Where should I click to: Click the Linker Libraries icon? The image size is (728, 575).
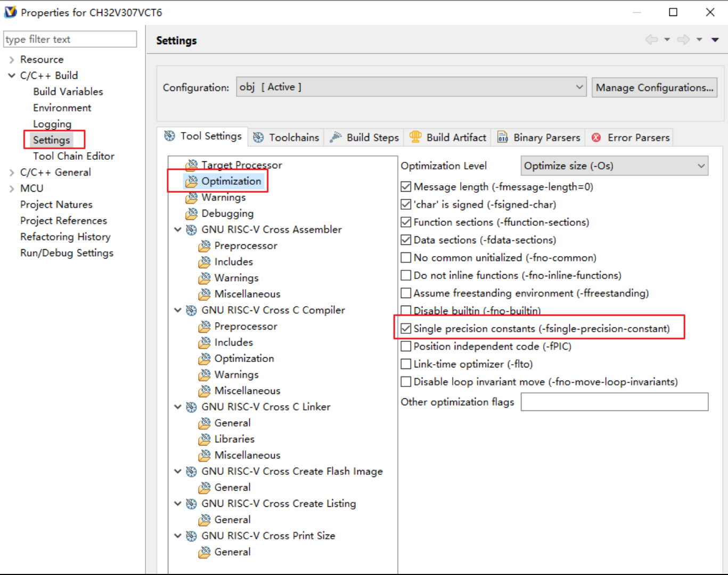[205, 439]
